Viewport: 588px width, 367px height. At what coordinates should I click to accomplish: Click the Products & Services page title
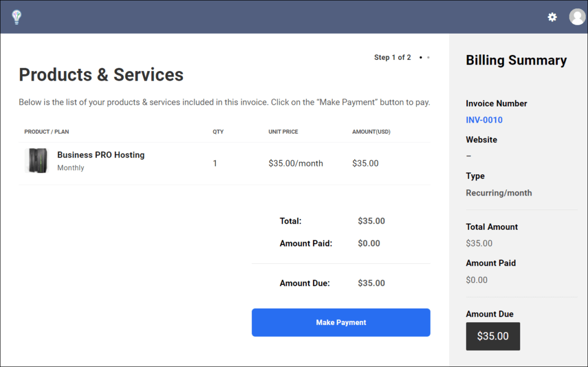point(101,75)
